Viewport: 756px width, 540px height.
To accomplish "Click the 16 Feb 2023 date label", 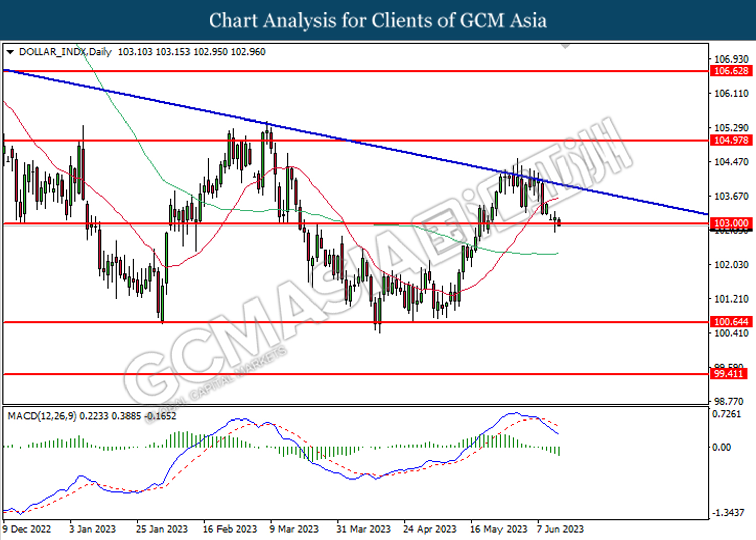I will click(229, 529).
